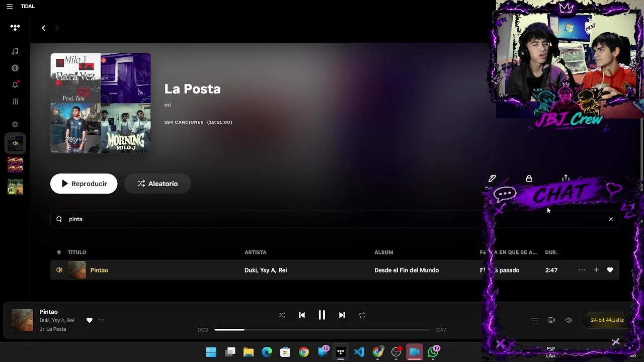Click Pintao title in player bar
This screenshot has width=644, height=362.
tap(49, 312)
